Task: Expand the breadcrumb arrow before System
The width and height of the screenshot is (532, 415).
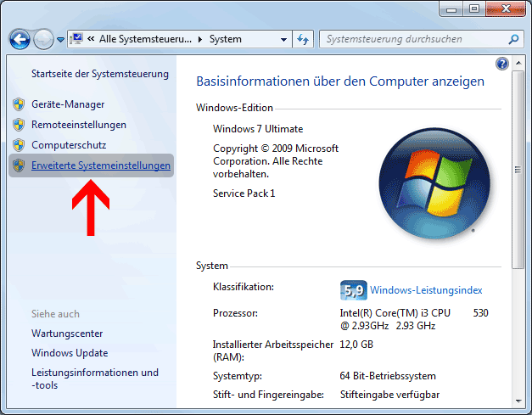Action: tap(200, 39)
